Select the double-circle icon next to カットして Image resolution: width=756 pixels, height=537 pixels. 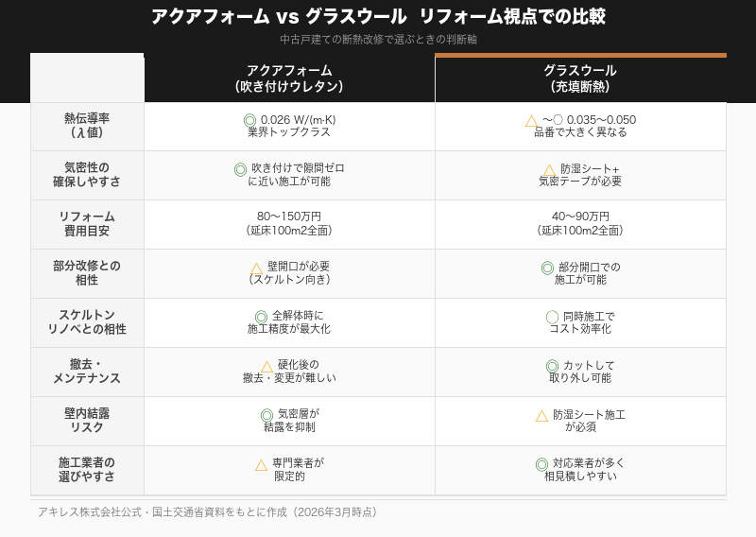click(552, 366)
